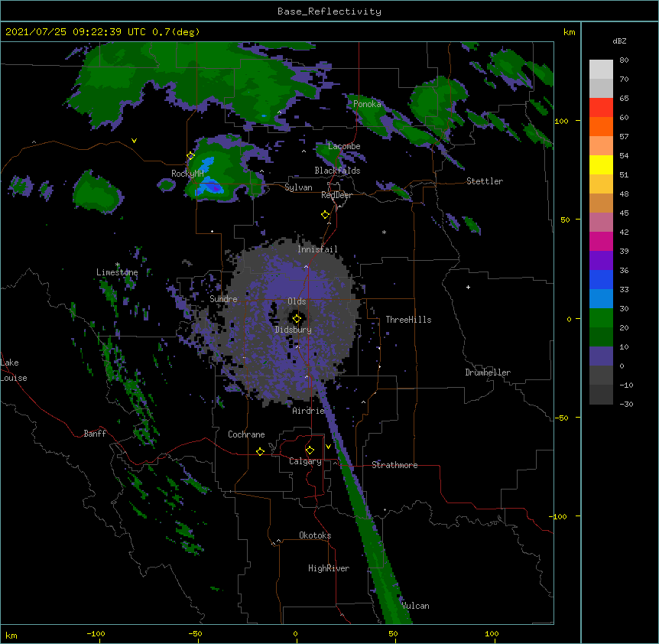Click the ThreeHills label
The height and width of the screenshot is (644, 659).
pyautogui.click(x=408, y=320)
